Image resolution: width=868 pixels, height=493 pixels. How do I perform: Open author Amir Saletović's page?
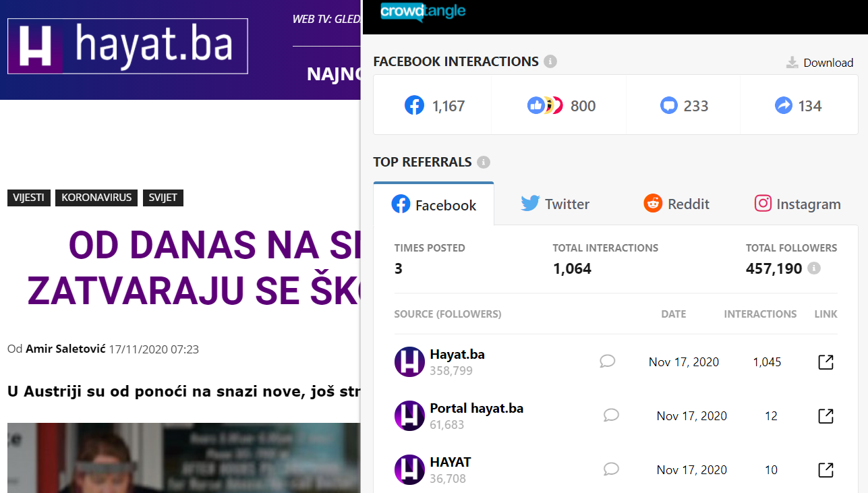tap(65, 349)
